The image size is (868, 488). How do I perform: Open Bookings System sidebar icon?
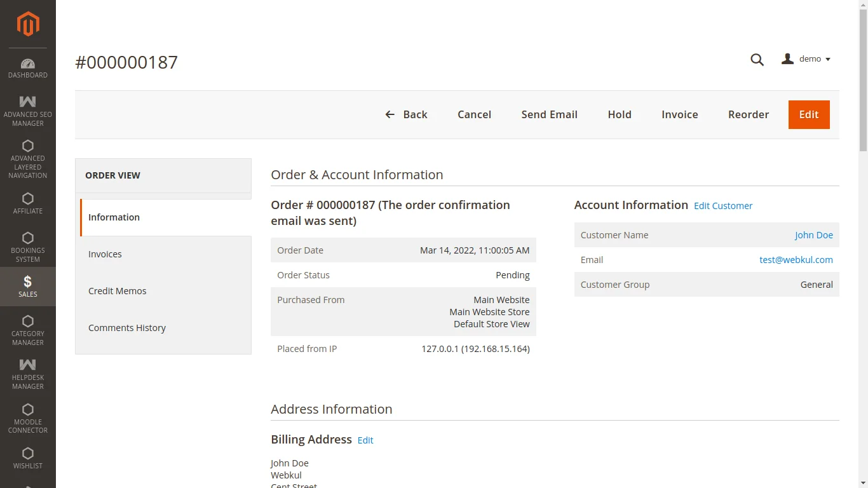coord(28,238)
